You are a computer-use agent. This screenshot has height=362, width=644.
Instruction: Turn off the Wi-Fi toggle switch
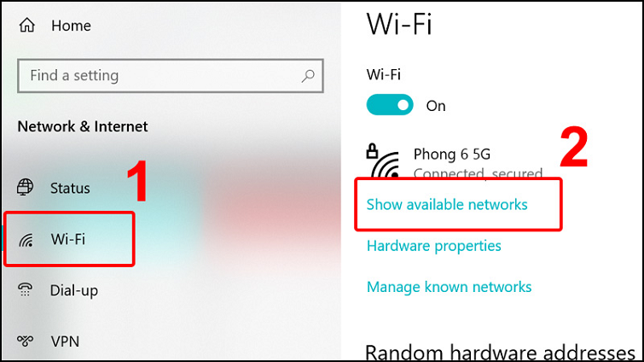[x=390, y=105]
